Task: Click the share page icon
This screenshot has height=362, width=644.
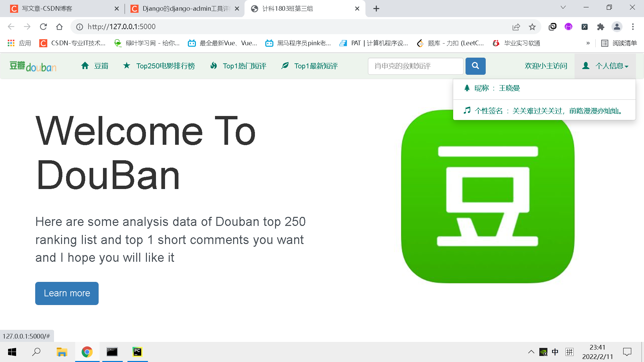Action: click(x=516, y=27)
